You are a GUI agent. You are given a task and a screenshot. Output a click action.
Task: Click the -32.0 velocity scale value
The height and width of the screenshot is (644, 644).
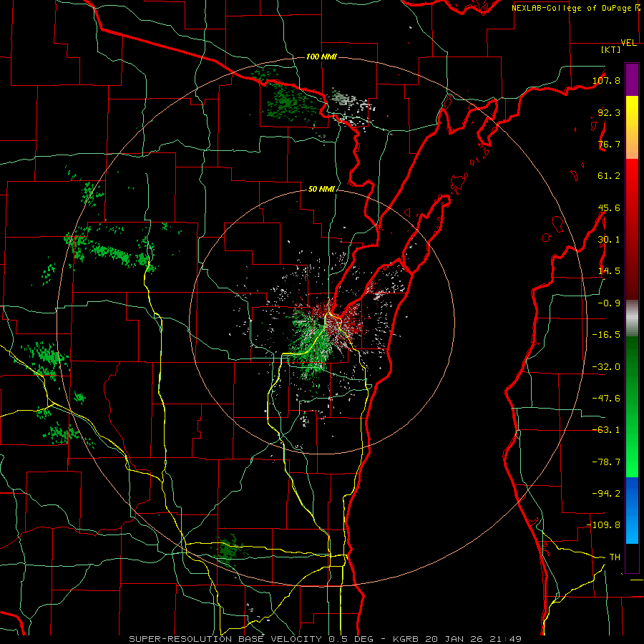pyautogui.click(x=606, y=367)
